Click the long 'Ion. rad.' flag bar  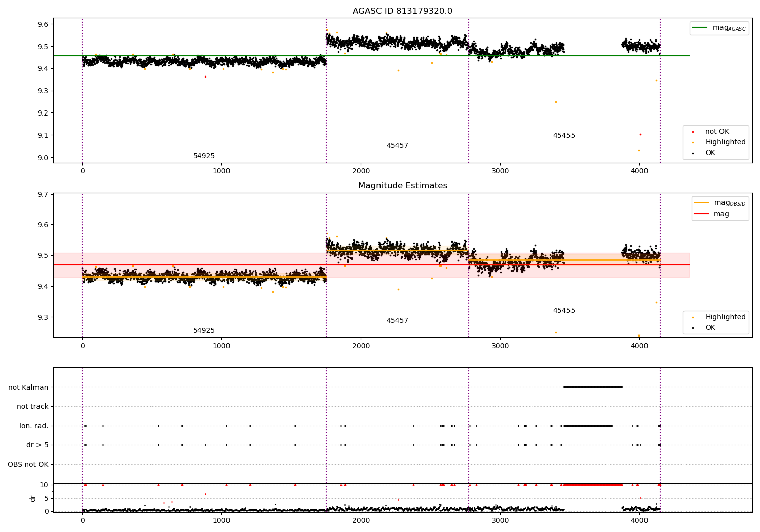tap(588, 426)
